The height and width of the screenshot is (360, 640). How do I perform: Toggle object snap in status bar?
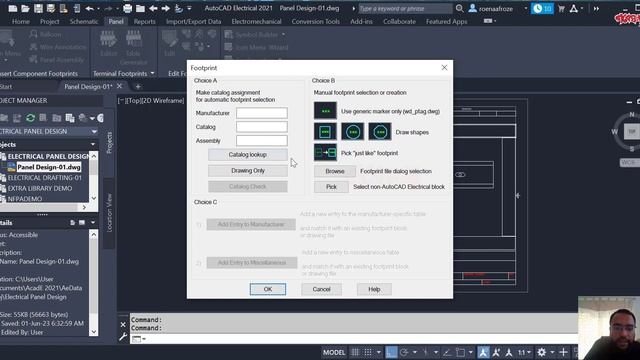460,352
